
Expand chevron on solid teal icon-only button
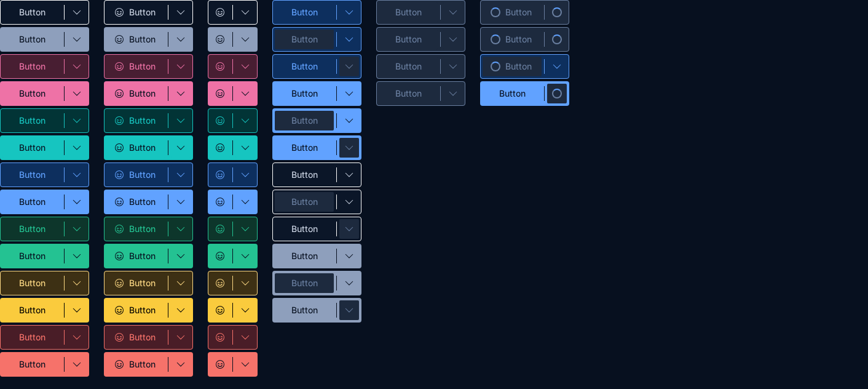245,148
